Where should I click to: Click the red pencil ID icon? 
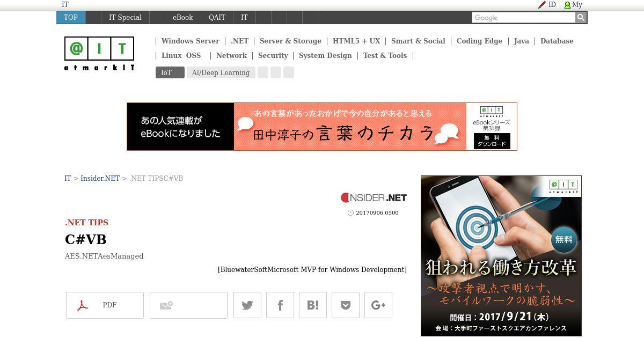pyautogui.click(x=542, y=5)
